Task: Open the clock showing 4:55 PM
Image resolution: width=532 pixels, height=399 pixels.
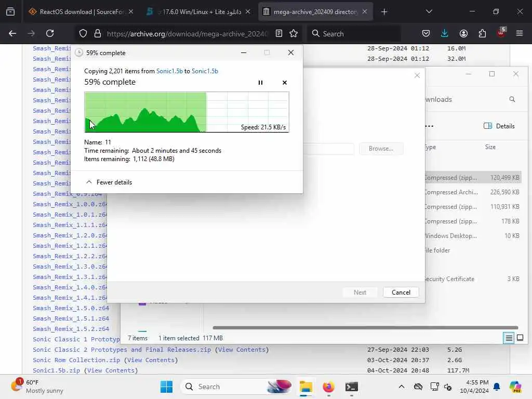Action: click(474, 387)
